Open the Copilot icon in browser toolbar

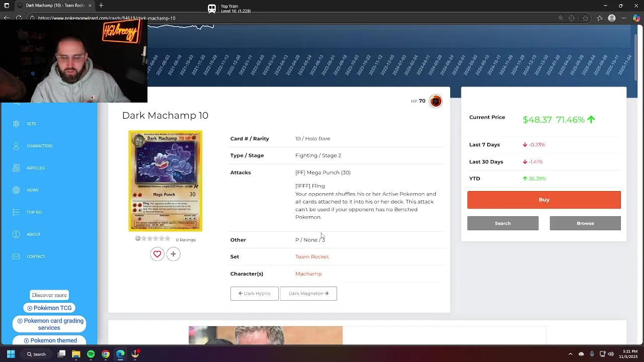click(636, 18)
